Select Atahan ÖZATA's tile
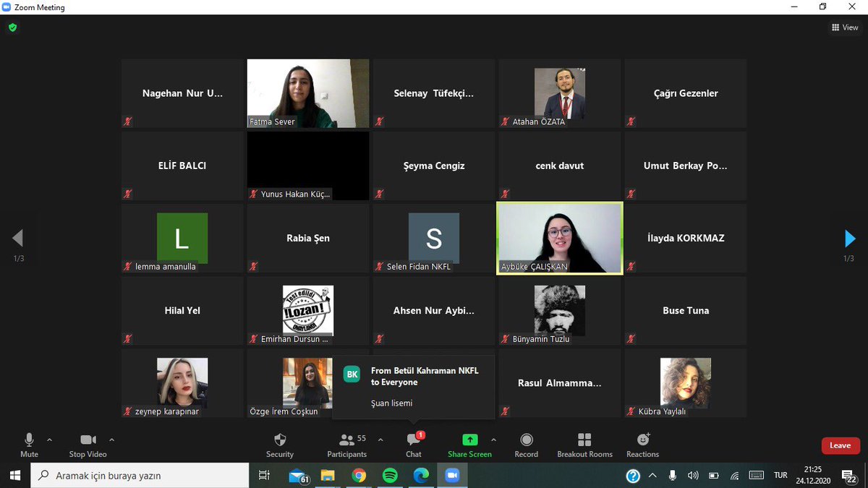The width and height of the screenshot is (868, 488). point(560,93)
